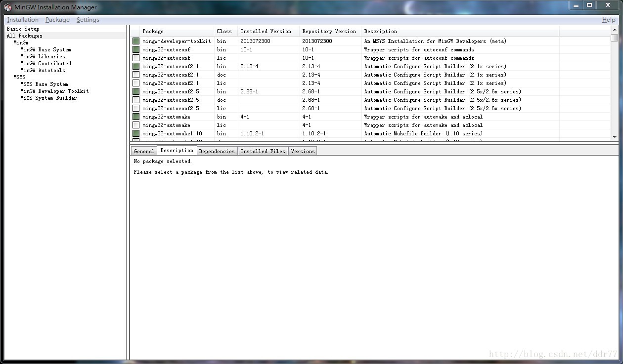Sort by the Package column header
Screen dimensions: 623x364
[x=177, y=31]
